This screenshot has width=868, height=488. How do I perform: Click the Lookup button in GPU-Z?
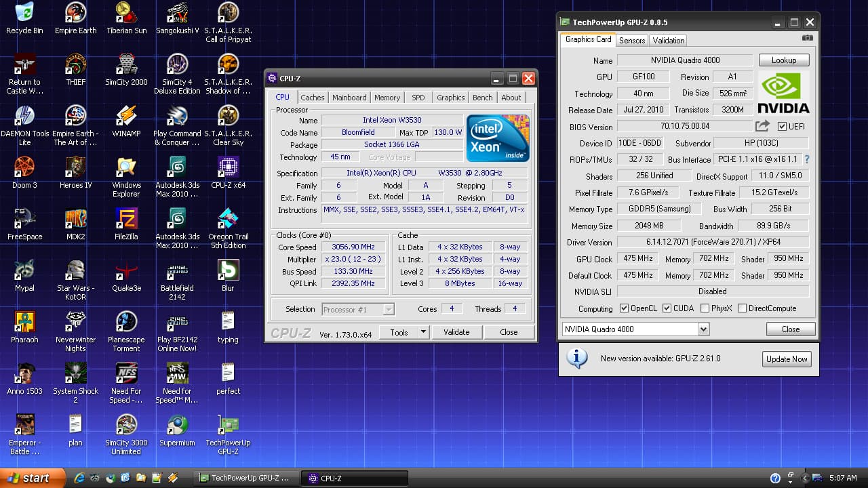click(784, 60)
